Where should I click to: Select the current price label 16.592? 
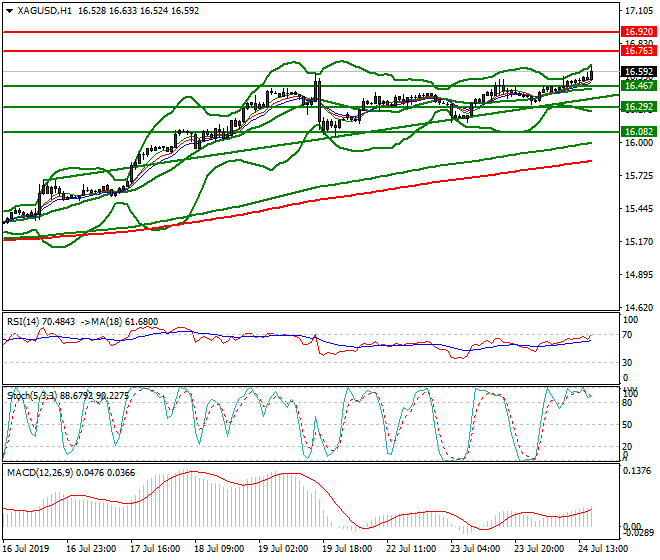(x=638, y=72)
